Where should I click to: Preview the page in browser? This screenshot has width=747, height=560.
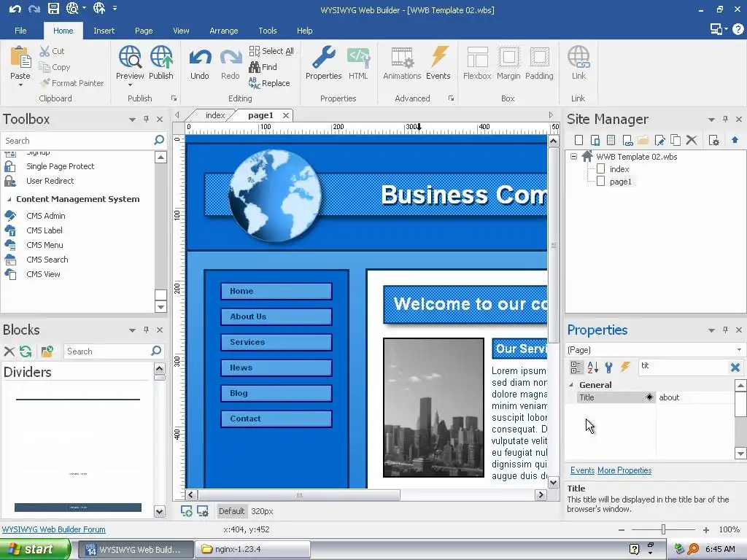(130, 58)
